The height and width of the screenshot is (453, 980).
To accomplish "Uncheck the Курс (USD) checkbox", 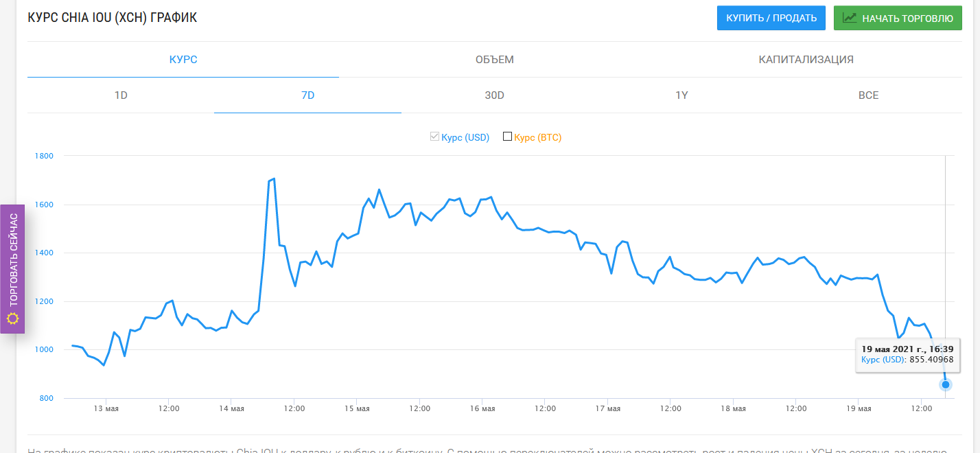I will (434, 137).
